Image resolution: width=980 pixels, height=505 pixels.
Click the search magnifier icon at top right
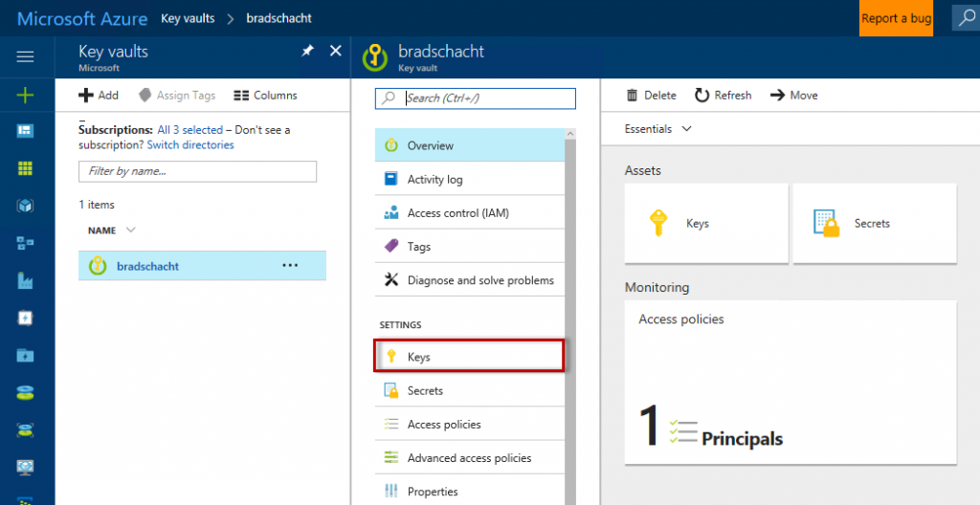click(x=966, y=18)
